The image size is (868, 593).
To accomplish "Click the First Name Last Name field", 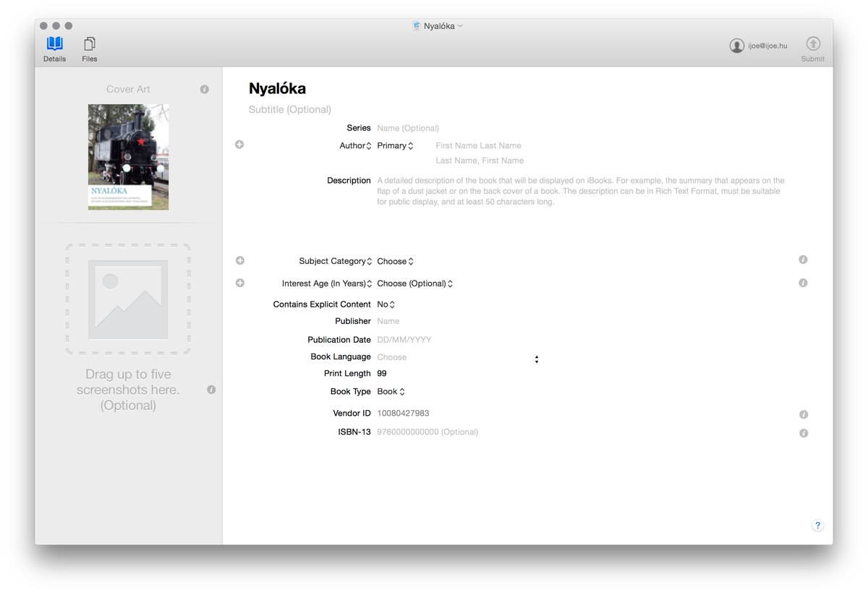I will 478,146.
